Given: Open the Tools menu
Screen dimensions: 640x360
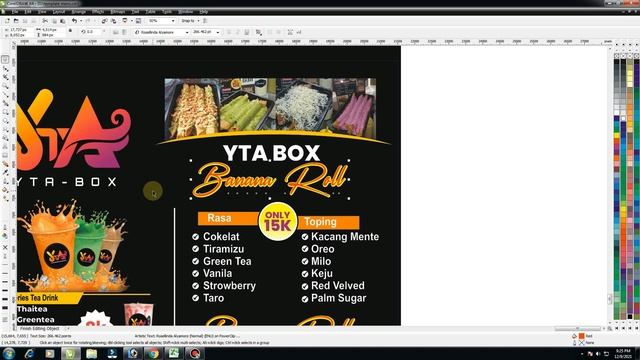Looking at the screenshot, I should click(167, 12).
